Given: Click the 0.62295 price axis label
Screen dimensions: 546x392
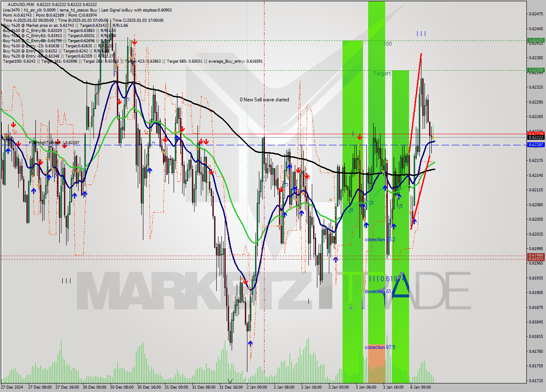Looking at the screenshot, I should coord(536,102).
